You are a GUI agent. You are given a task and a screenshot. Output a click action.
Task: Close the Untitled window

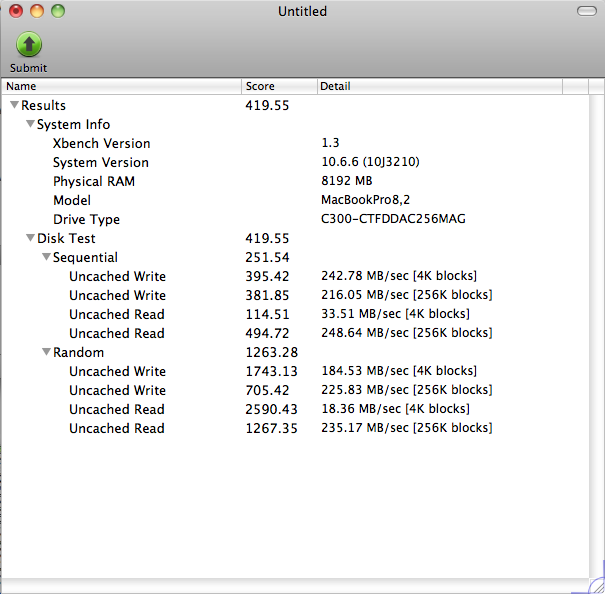click(x=16, y=11)
